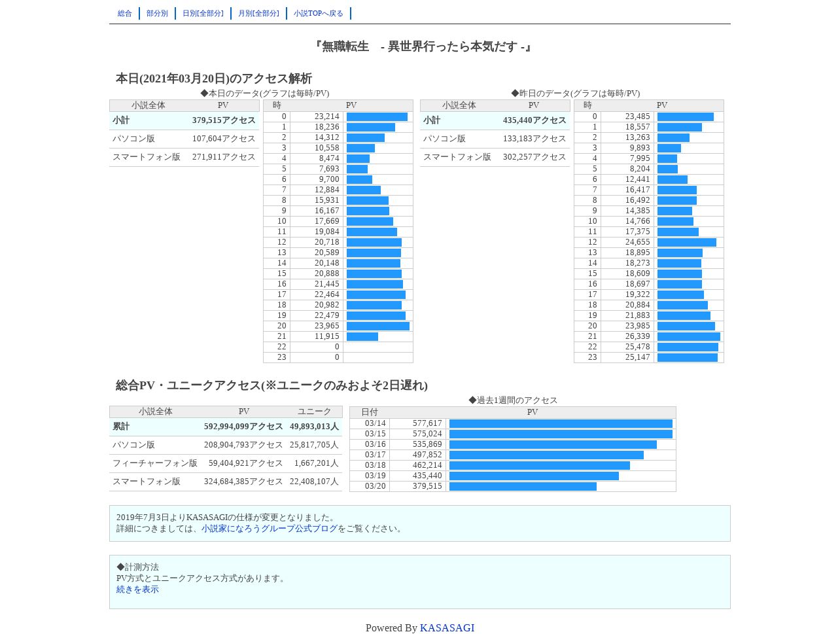840x634 pixels.
Task: Open the 総合 navigation link
Action: (124, 13)
